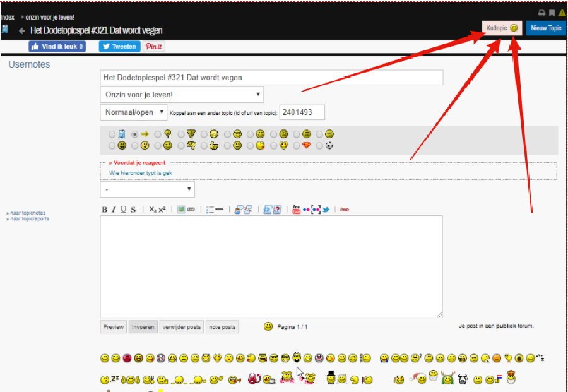Click the Index breadcrumb link
Screen dimensions: 568x392
coord(7,17)
